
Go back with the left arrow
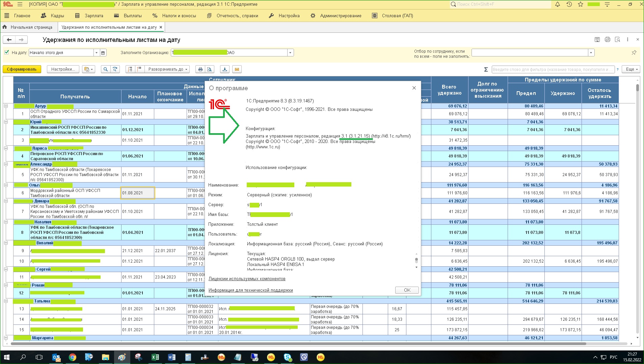point(9,40)
